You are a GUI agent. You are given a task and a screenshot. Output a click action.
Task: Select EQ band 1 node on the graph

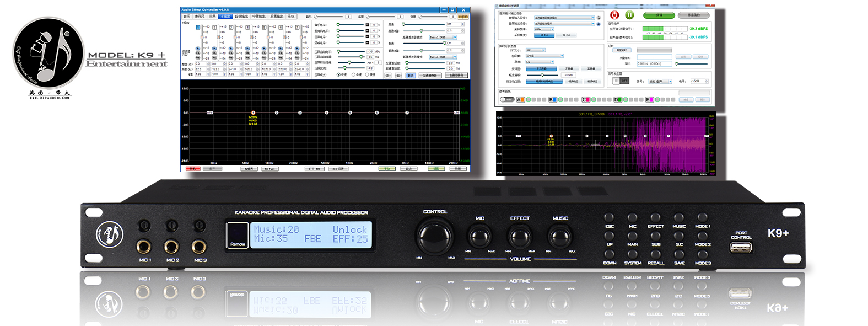253,113
